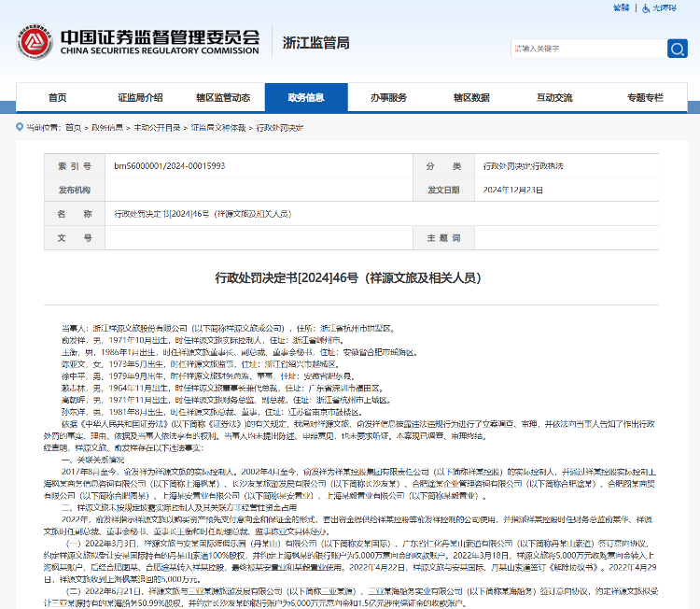Screen dimensions: 700x609
Task: Open the 专题专栏 navigation tab
Action: click(x=645, y=97)
